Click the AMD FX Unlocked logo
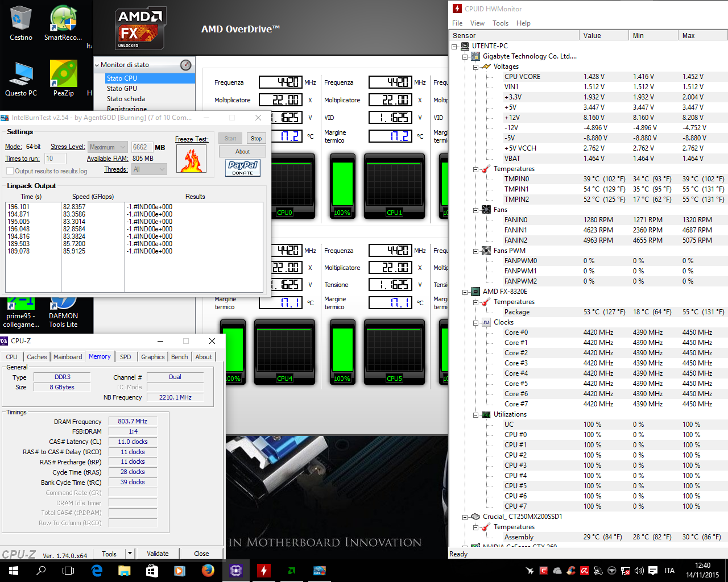The height and width of the screenshot is (582, 728). [139, 29]
